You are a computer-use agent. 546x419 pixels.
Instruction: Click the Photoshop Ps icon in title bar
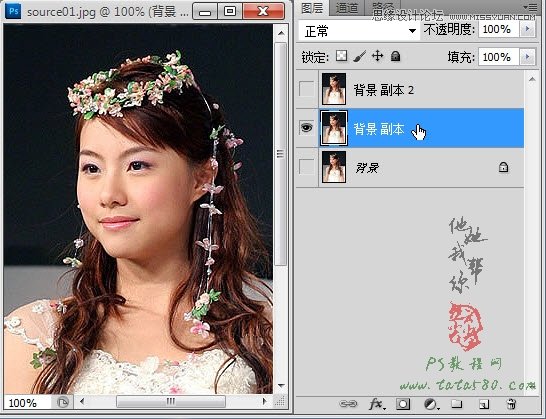pyautogui.click(x=14, y=11)
